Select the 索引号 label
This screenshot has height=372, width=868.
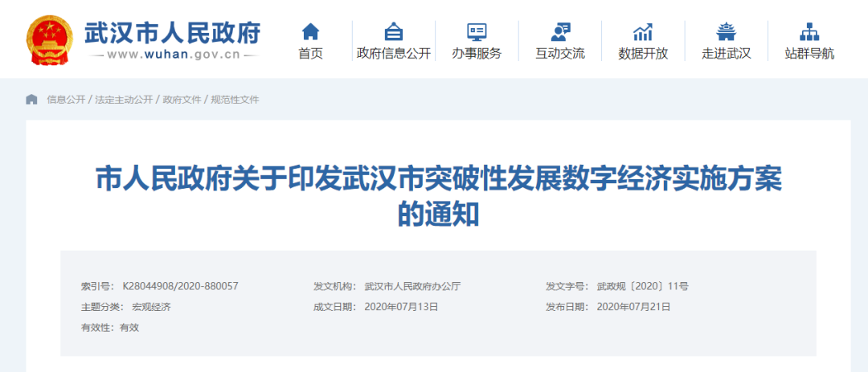[97, 286]
